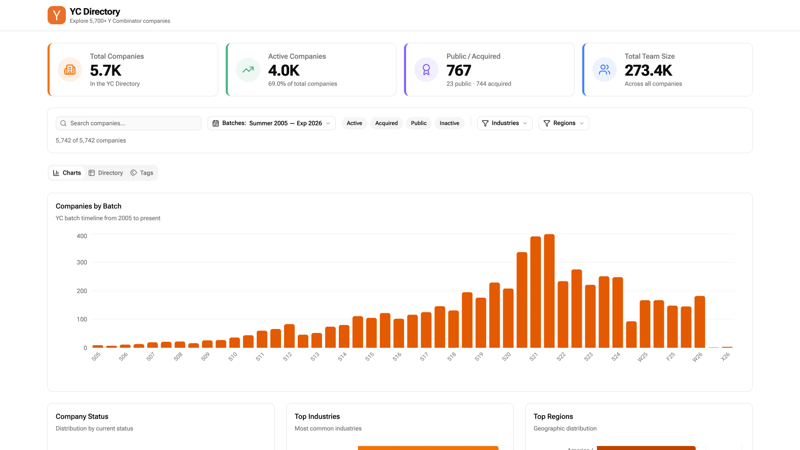The image size is (800, 450).
Task: Click the '5,742 of 5,742 companies' count text
Action: click(91, 140)
